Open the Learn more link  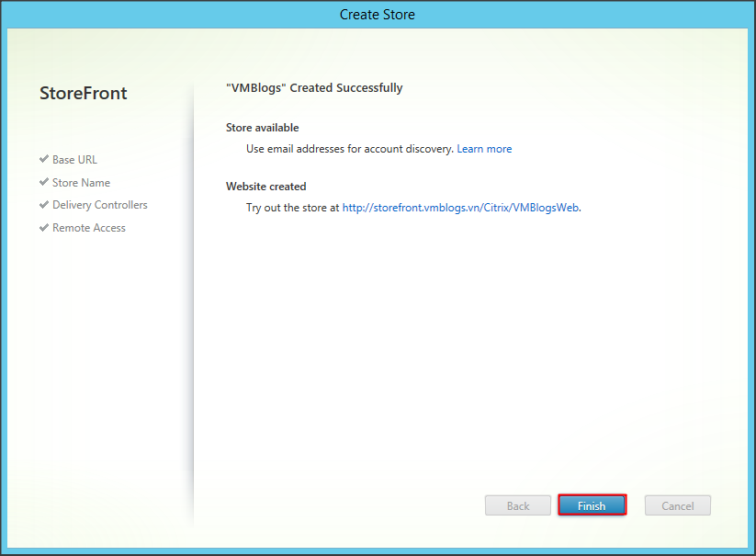(x=484, y=149)
